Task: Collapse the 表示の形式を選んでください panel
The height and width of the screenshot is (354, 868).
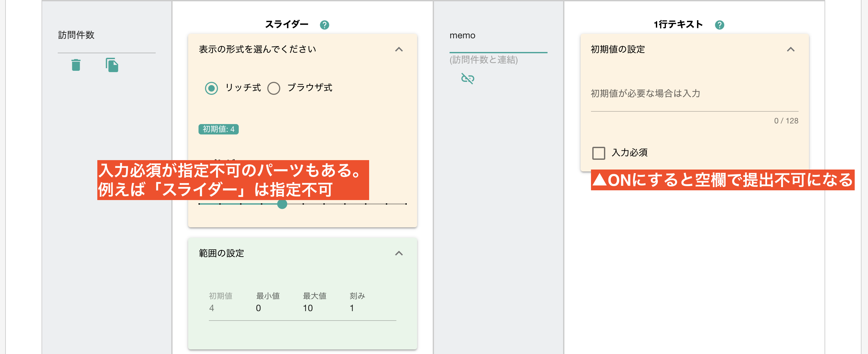Action: tap(399, 50)
